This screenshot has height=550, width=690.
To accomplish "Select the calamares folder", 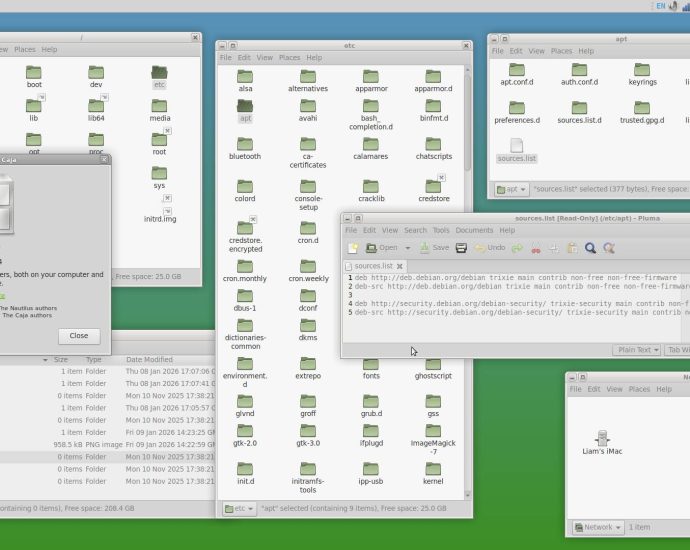I will point(371,149).
